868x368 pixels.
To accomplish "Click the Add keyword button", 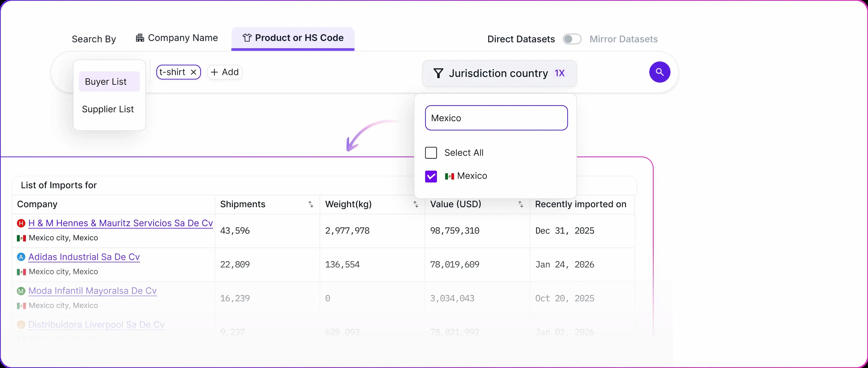I will (x=225, y=72).
